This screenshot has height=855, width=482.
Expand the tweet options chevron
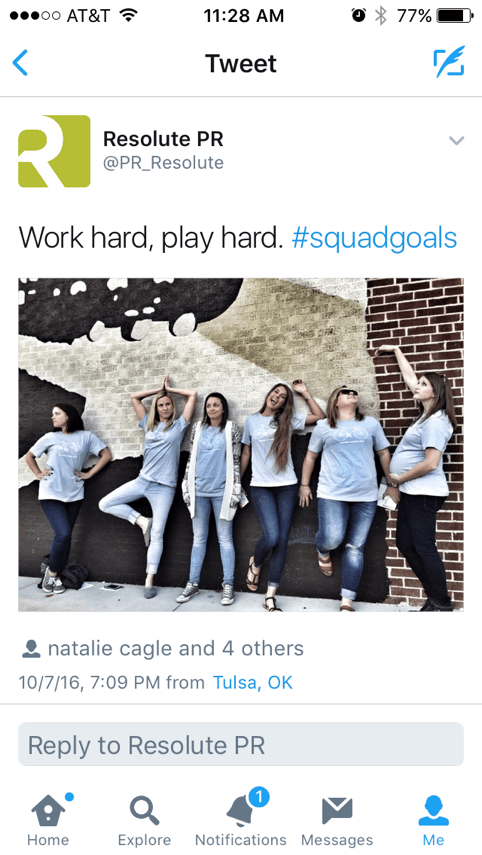click(x=456, y=141)
